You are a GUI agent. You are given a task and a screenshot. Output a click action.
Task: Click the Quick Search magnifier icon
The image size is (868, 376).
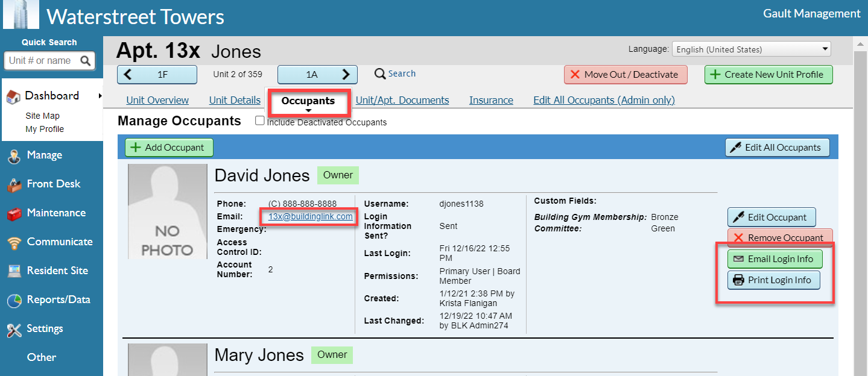86,61
